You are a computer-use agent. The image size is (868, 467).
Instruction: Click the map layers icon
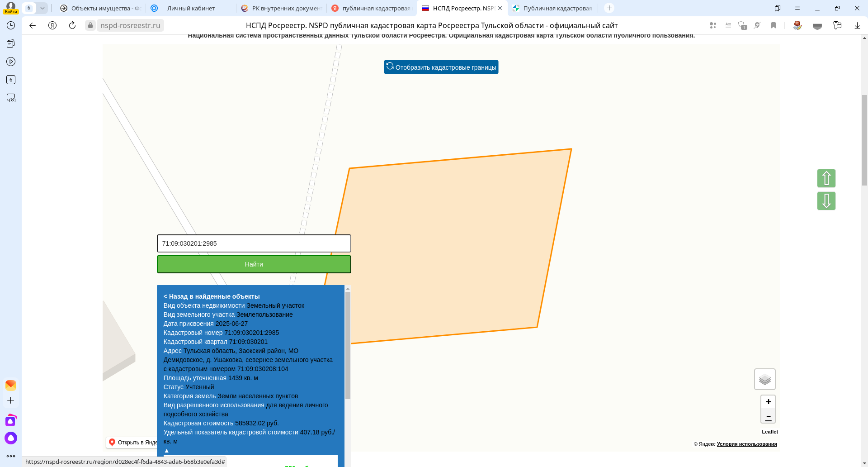tap(764, 379)
